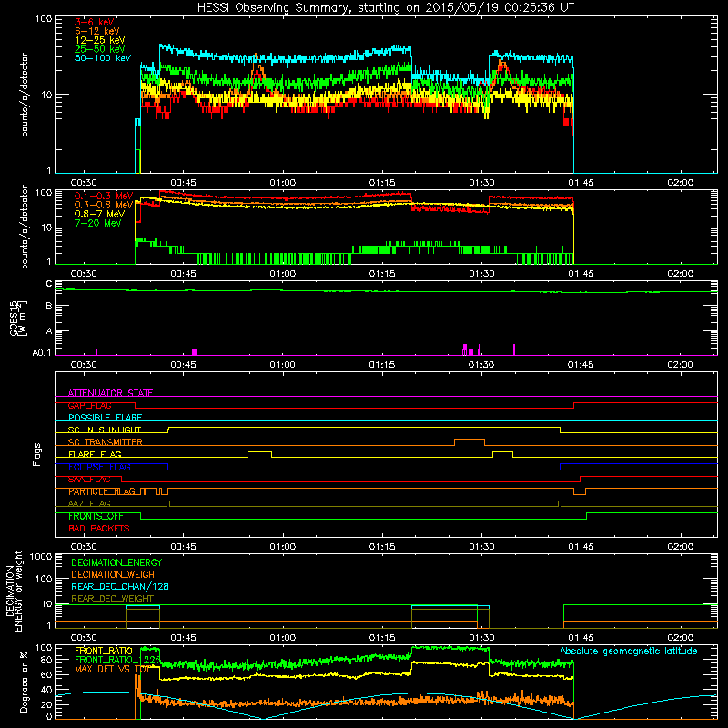Select the olive flag label below PARTICLE_FLAG
Screen dimensions: 728x728
[89, 504]
